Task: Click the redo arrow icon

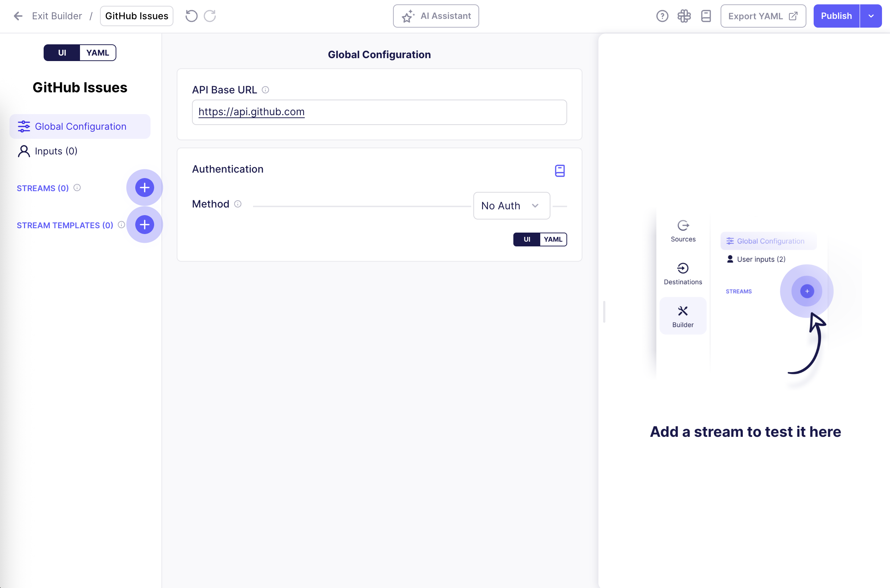Action: click(x=210, y=16)
